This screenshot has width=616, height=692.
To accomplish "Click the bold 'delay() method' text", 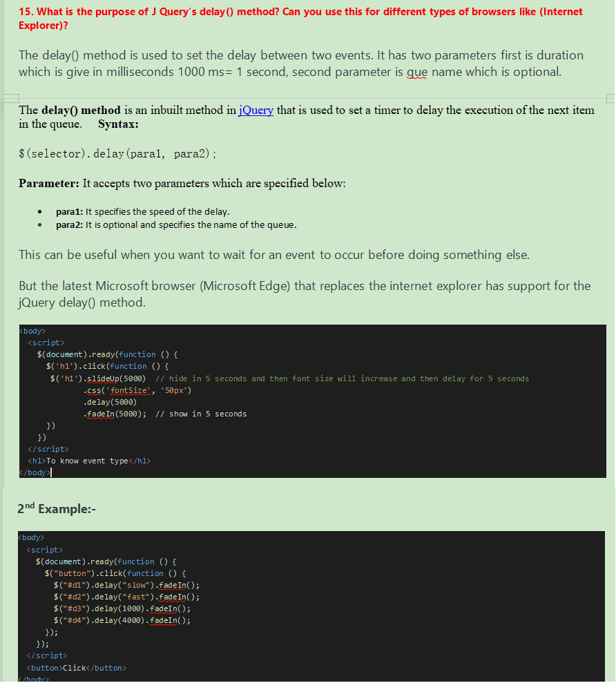I will coord(80,110).
